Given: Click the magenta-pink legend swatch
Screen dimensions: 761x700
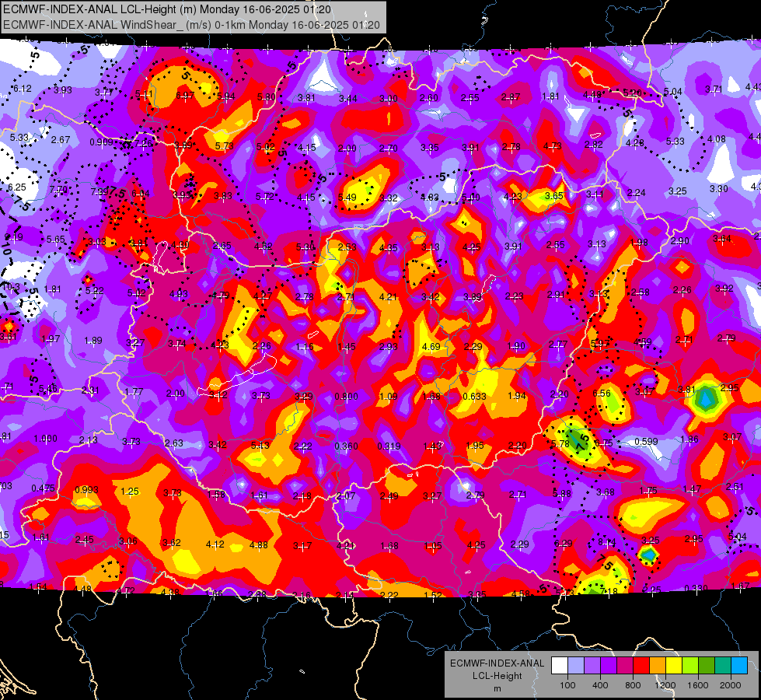Looking at the screenshot, I should 625,665.
